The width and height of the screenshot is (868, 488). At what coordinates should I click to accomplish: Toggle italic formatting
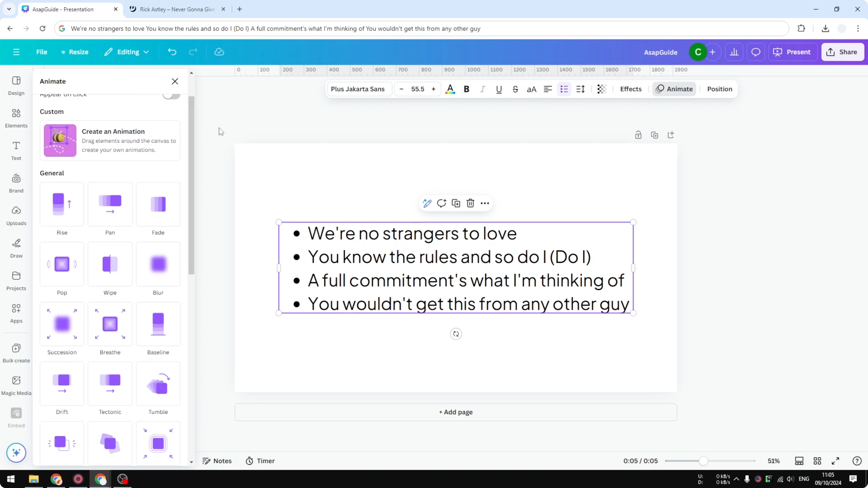pos(483,89)
